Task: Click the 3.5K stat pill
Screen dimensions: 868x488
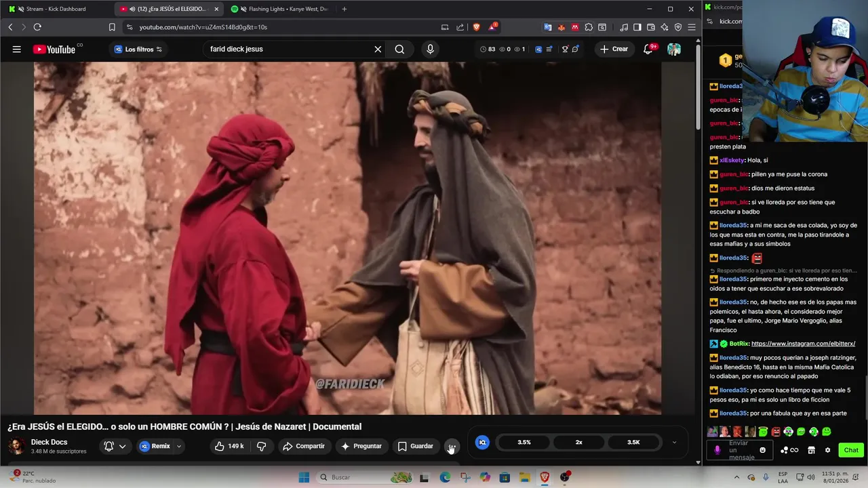Action: [633, 442]
